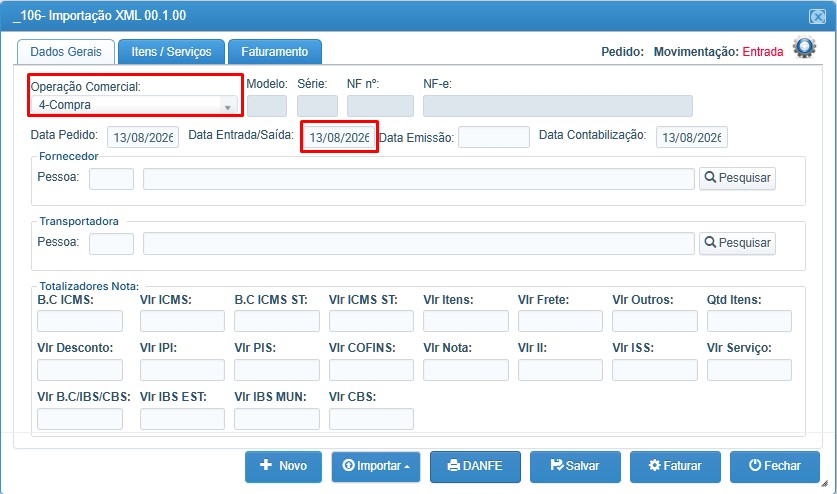
Task: Click the Data Emissão field
Action: click(x=494, y=137)
